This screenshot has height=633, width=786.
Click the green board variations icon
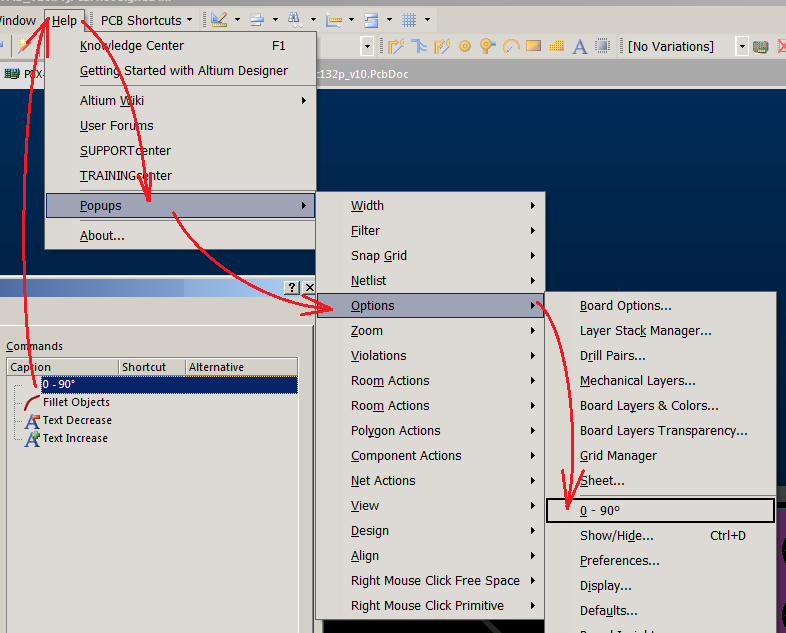click(x=760, y=47)
